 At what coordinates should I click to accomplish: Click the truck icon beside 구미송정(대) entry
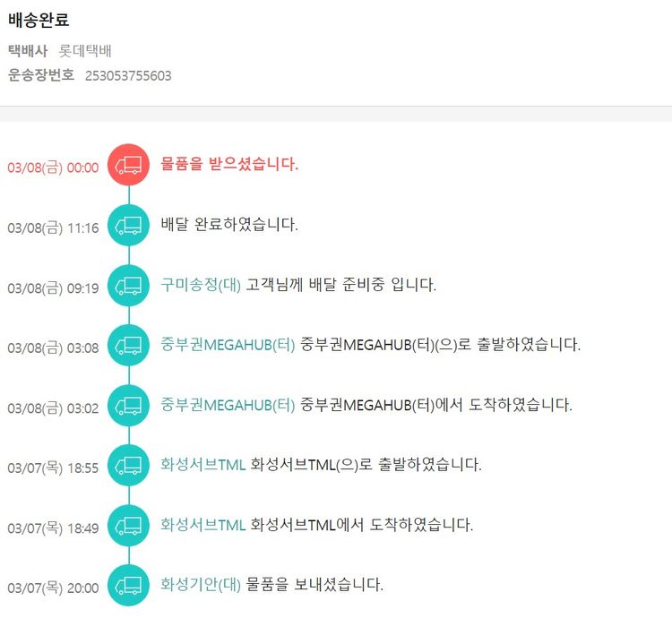point(129,286)
